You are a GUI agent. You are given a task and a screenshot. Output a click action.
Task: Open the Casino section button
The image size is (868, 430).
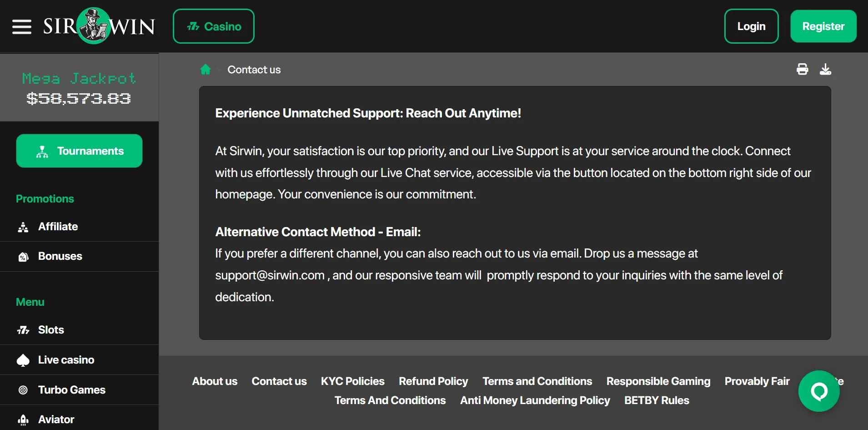214,26
